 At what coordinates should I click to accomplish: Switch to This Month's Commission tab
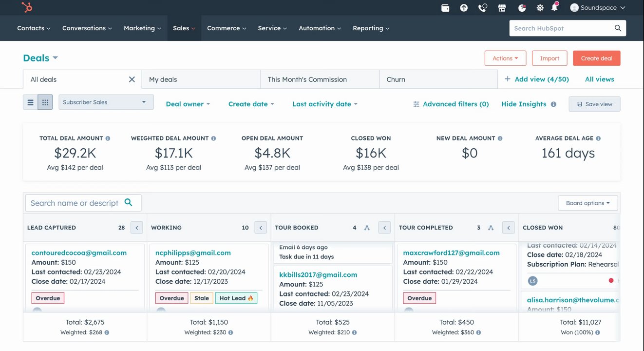[x=307, y=79]
